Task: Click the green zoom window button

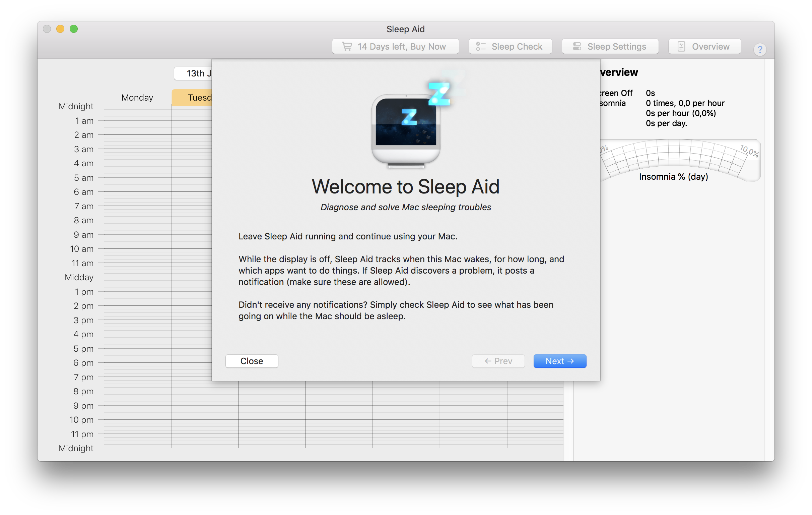Action: 73,29
